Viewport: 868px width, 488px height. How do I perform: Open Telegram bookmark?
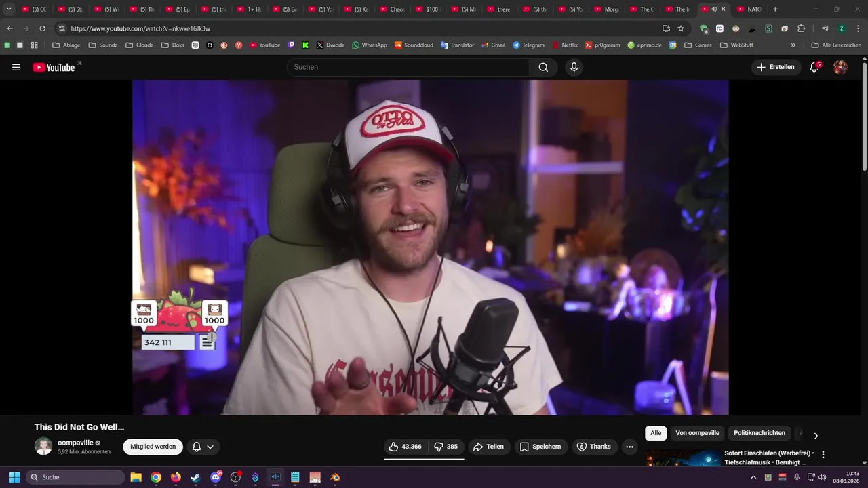click(x=528, y=45)
